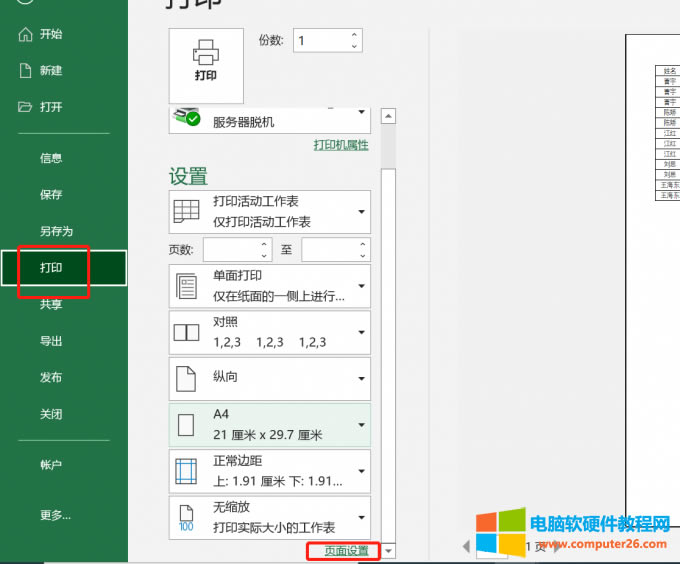Image resolution: width=680 pixels, height=564 pixels.
Task: Click the new document icon beside 新建
Action: [25, 70]
